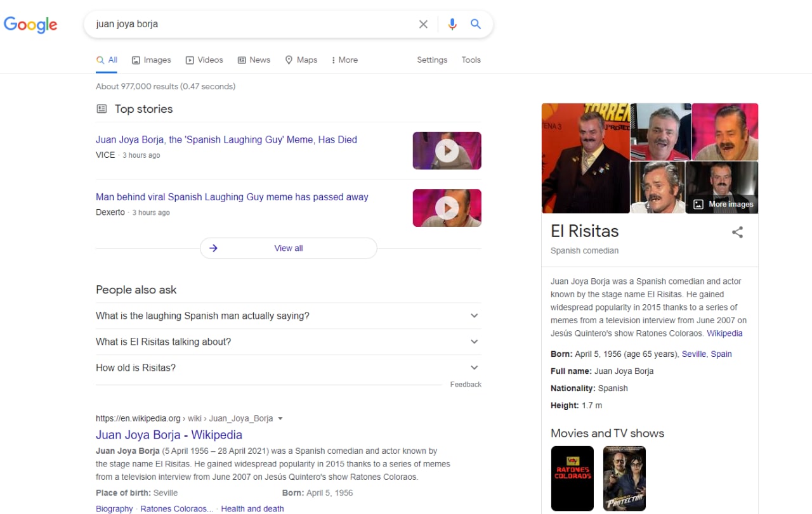812x514 pixels.
Task: Open the Ratones Coloraos sitelink
Action: pos(177,509)
